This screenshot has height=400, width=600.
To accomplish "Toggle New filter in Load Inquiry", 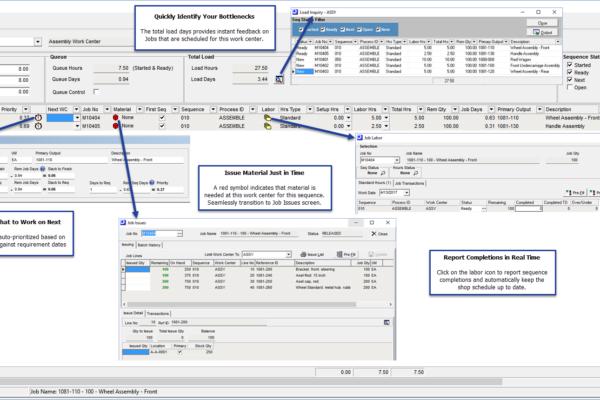I will pyautogui.click(x=378, y=29).
